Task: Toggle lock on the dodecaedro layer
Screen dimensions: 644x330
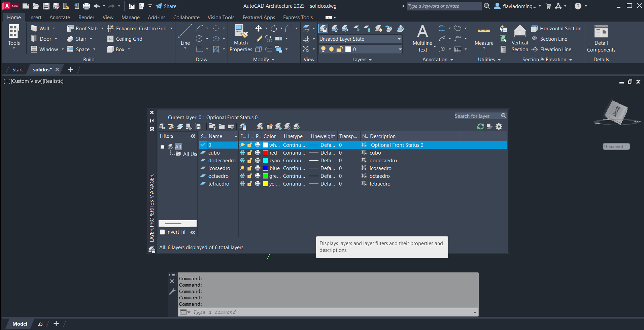Action: point(250,161)
